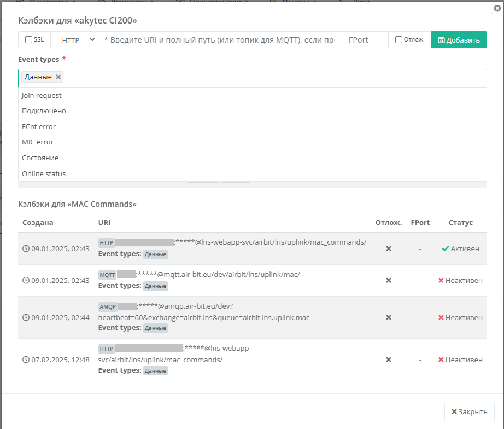Pick Online status from the dropdown options
The width and height of the screenshot is (504, 429).
(44, 174)
